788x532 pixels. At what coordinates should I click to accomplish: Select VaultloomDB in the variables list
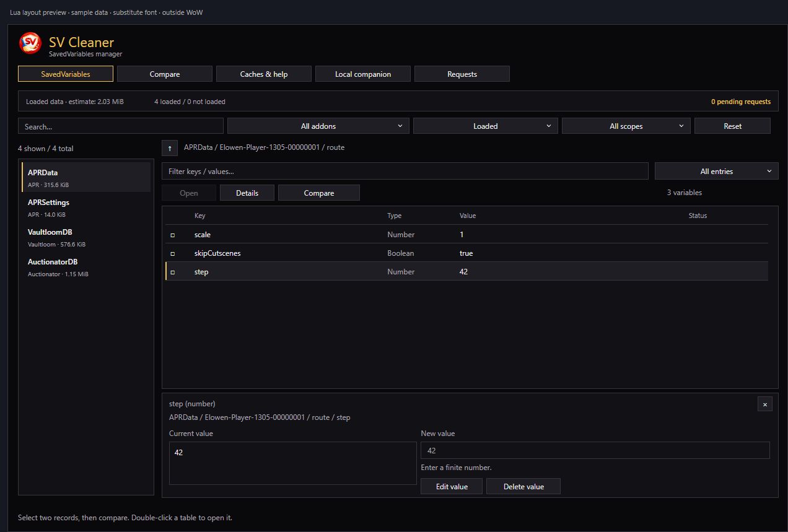86,237
